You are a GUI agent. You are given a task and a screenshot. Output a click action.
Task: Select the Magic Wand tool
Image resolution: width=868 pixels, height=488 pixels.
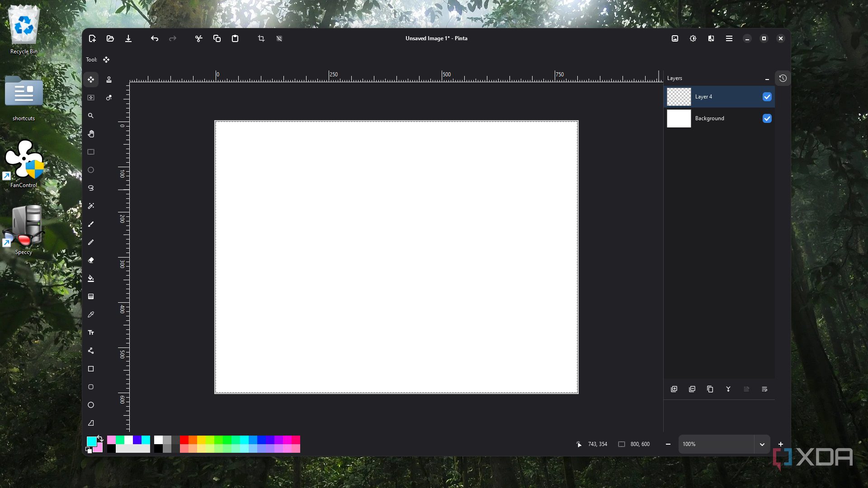point(91,206)
